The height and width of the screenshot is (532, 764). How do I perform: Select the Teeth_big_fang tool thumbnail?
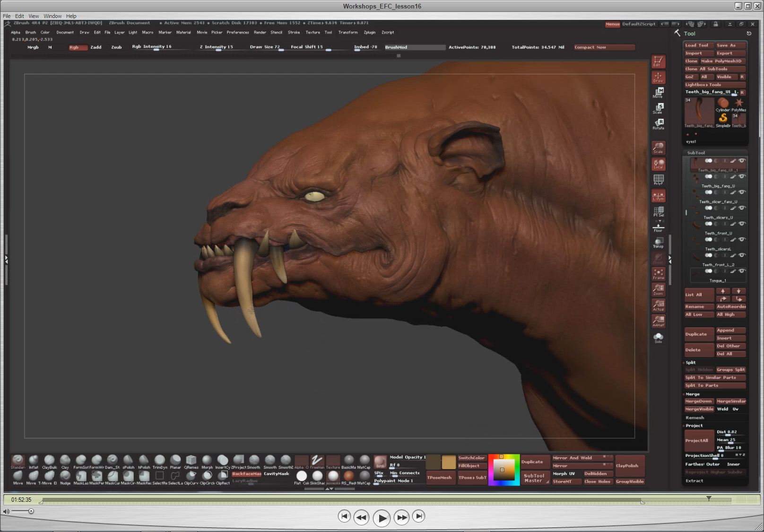(699, 113)
